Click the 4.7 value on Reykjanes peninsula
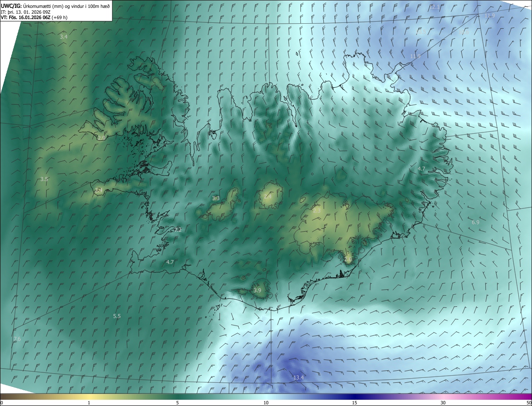The image size is (532, 406). tap(170, 262)
